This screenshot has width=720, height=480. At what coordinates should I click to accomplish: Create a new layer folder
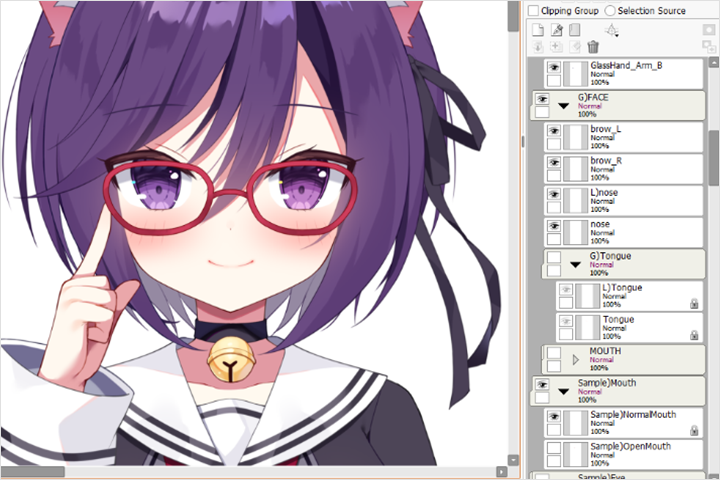pos(574,30)
